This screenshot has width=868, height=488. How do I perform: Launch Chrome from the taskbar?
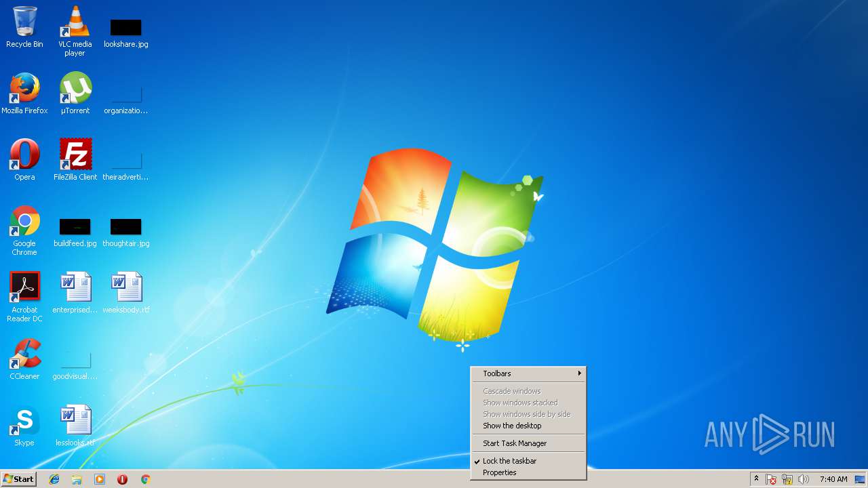point(145,479)
